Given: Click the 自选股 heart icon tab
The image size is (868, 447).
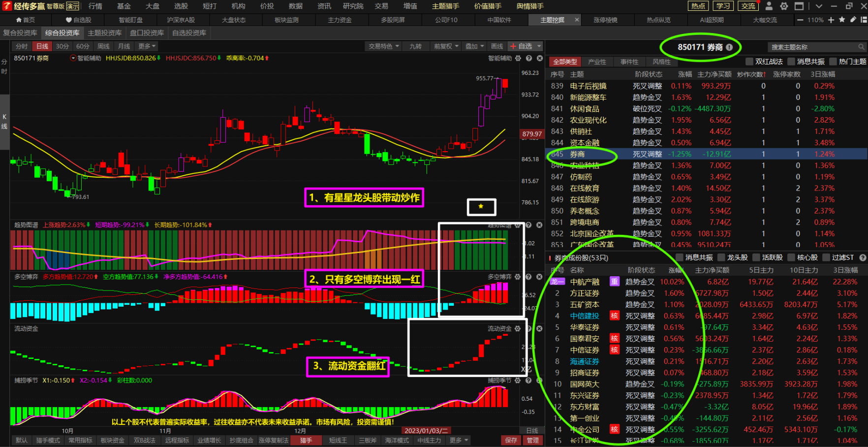Looking at the screenshot, I should [x=79, y=20].
